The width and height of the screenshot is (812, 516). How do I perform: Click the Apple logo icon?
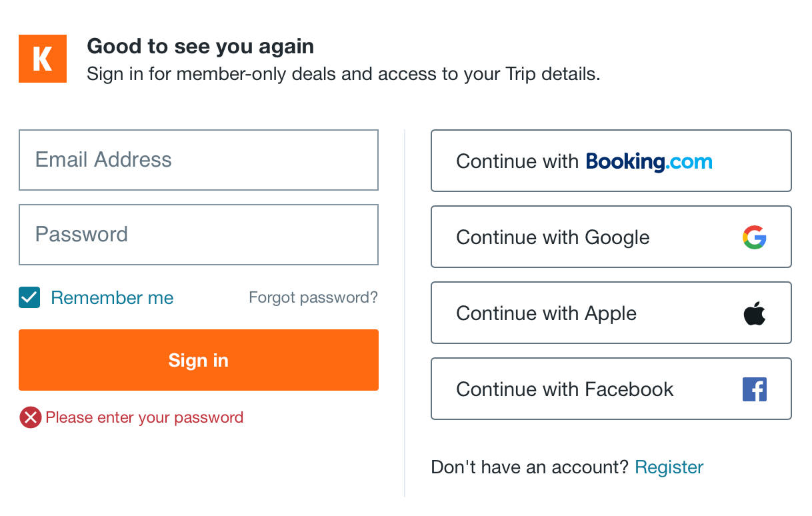coord(754,313)
